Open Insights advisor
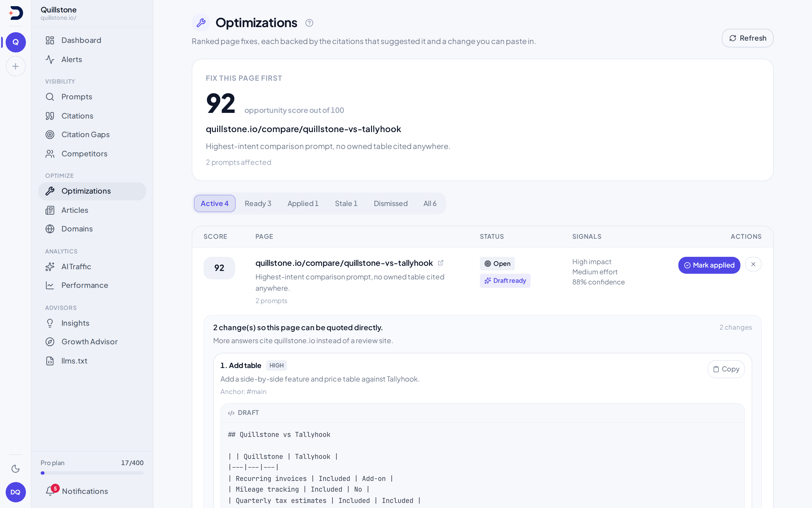The height and width of the screenshot is (508, 812). tap(92, 323)
